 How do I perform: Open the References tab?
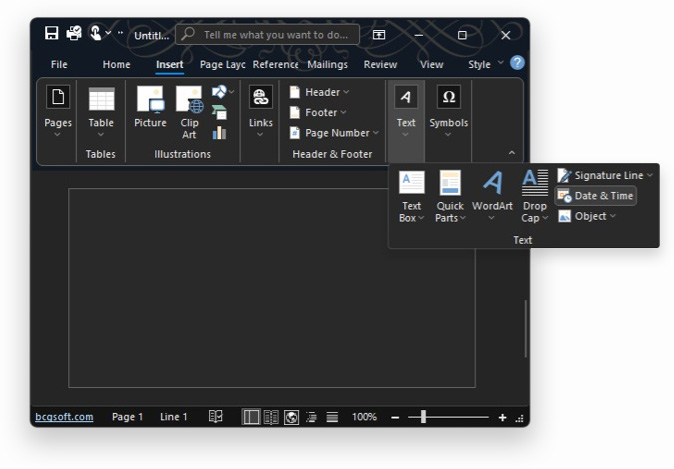click(x=275, y=64)
